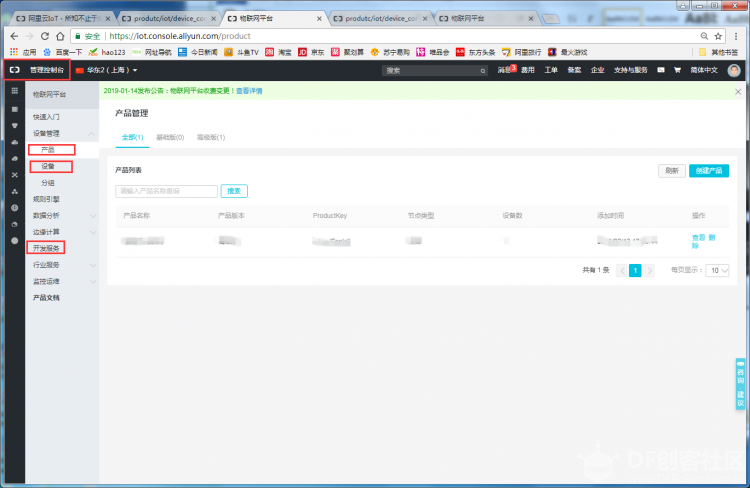The height and width of the screenshot is (488, 750).
Task: Open the 百度一下 bookmark
Action: [x=63, y=52]
